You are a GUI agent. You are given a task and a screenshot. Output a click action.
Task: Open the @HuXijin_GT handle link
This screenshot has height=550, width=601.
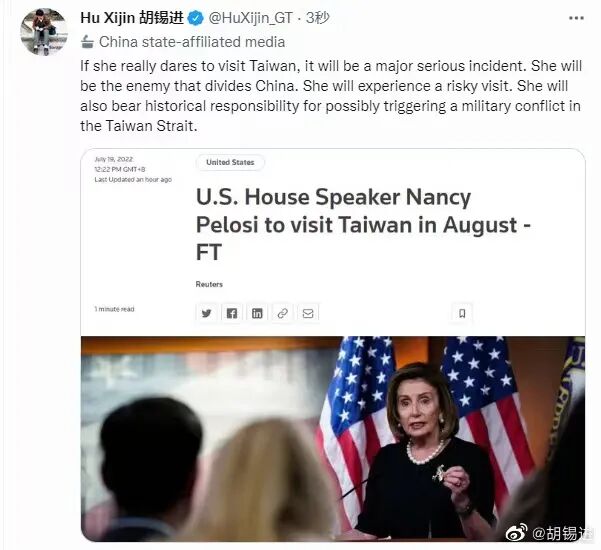click(251, 18)
